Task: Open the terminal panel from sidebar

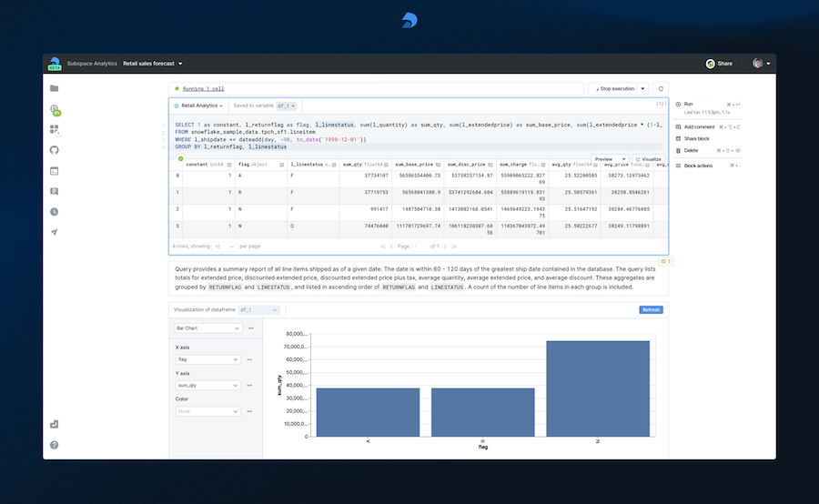Action: pos(55,170)
